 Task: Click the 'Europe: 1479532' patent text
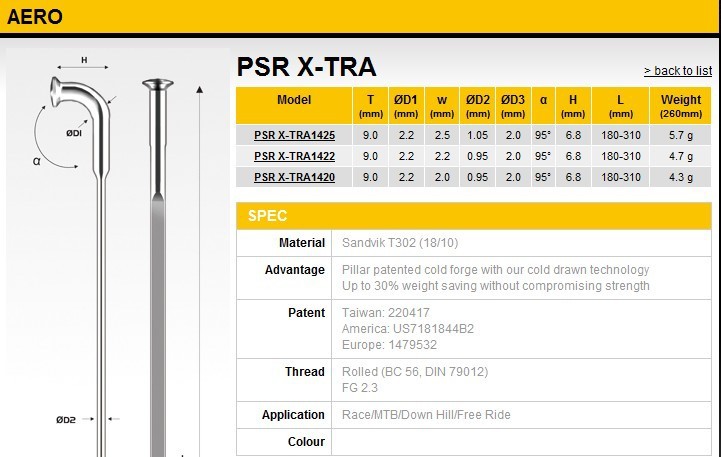[389, 345]
